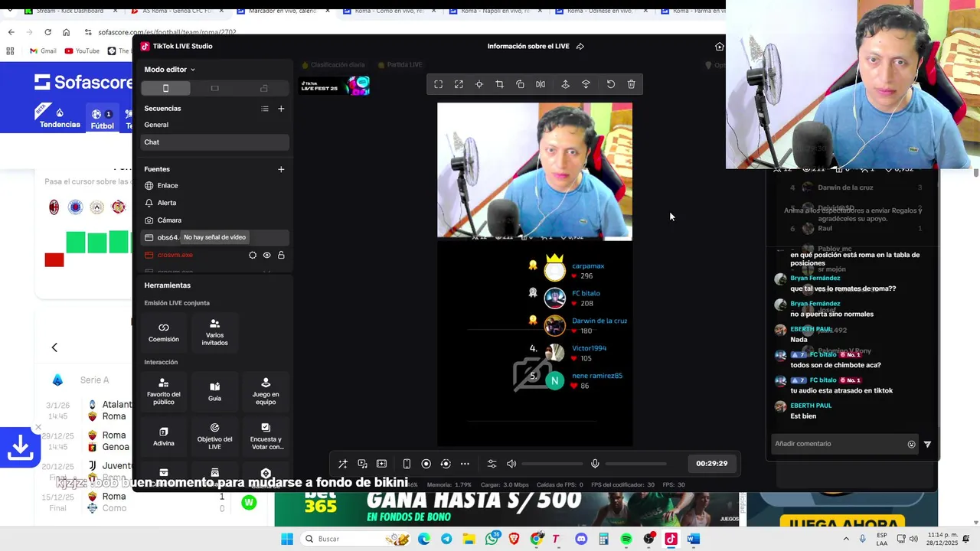Open the Encuesta y Votar tool

pos(266,436)
